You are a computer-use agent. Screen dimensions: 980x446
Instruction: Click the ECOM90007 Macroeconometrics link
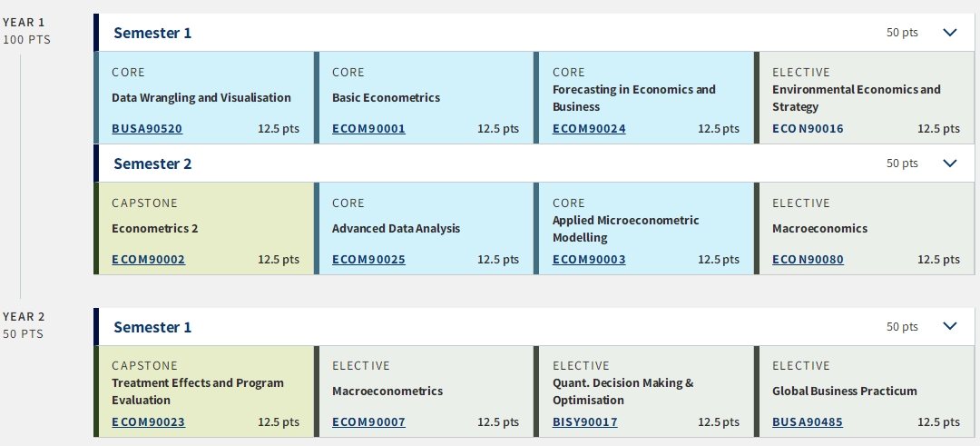368,422
